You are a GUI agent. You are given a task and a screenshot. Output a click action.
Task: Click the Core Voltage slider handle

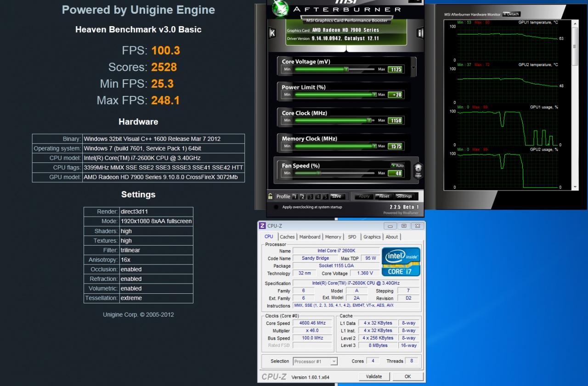point(346,69)
